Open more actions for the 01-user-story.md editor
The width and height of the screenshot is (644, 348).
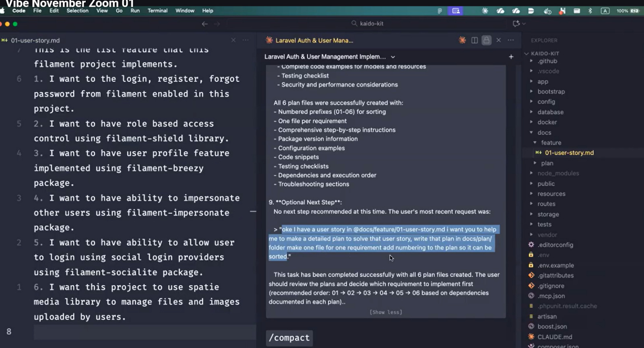[x=246, y=40]
